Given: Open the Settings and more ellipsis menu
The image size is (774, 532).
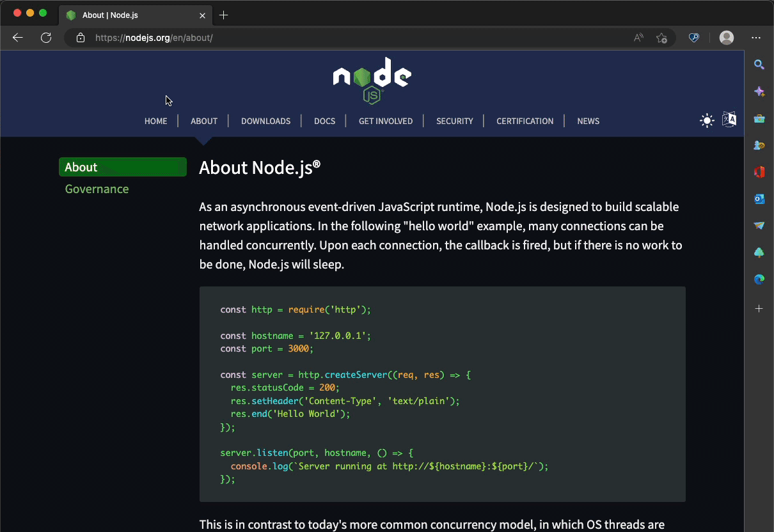Looking at the screenshot, I should point(757,38).
